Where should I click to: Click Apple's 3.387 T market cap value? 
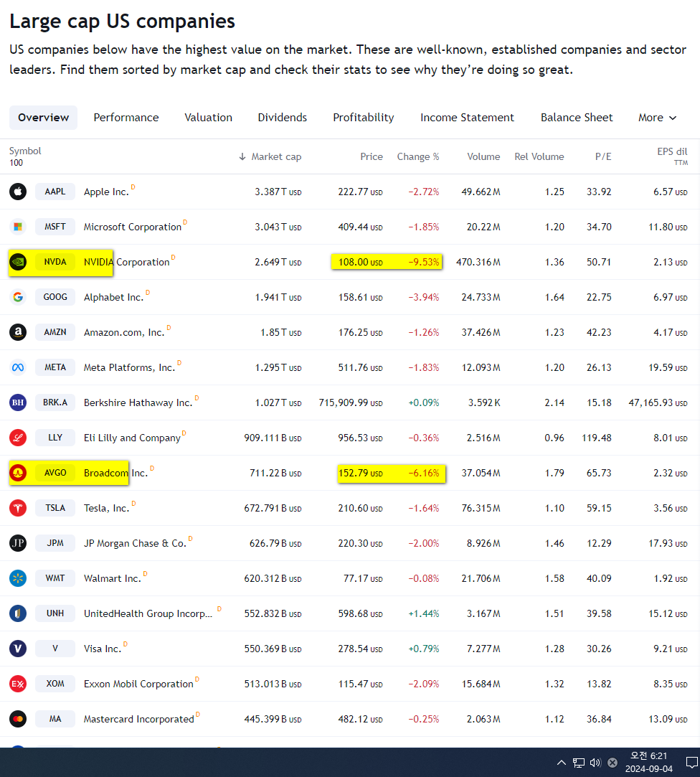[278, 192]
